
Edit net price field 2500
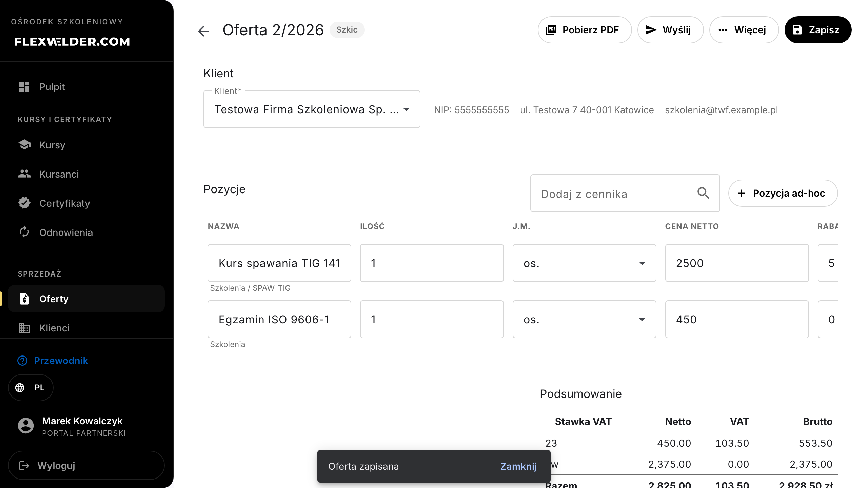[737, 263]
